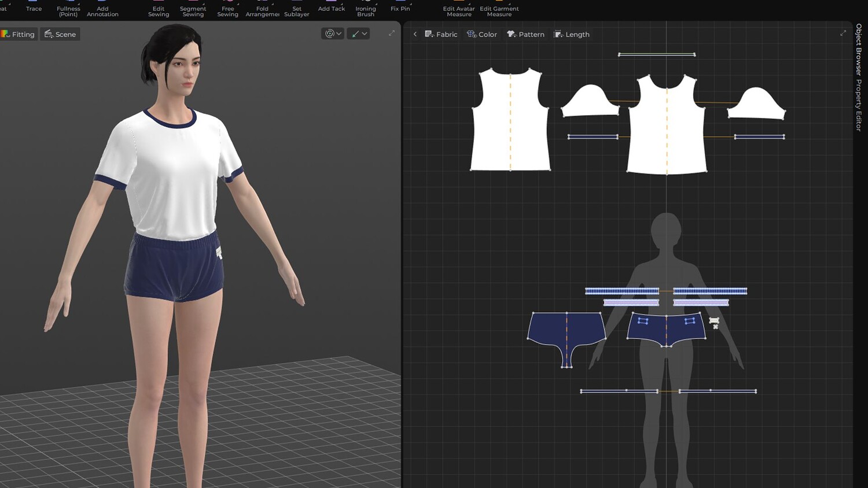Toggle Fabric visibility in the 2D window
868x488 pixels.
pos(441,34)
